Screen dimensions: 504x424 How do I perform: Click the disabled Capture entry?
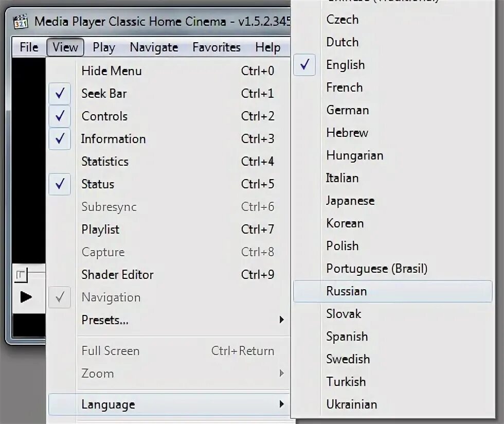click(169, 252)
